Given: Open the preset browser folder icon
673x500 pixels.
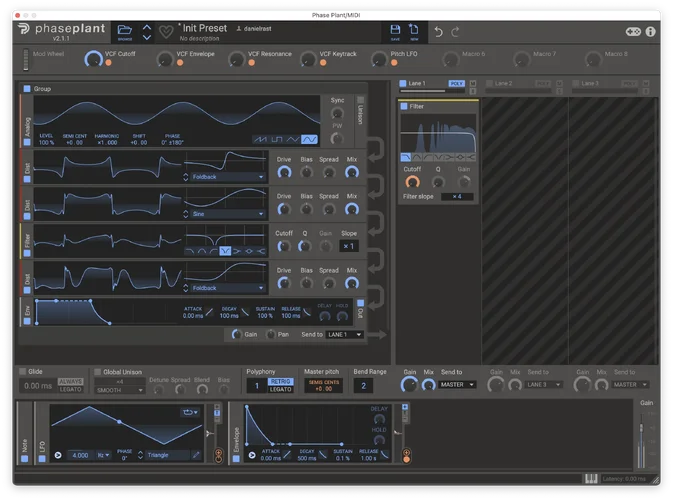Looking at the screenshot, I should click(x=125, y=31).
